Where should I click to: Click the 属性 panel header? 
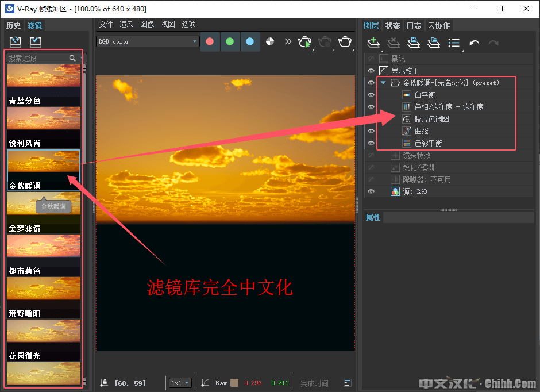point(373,217)
